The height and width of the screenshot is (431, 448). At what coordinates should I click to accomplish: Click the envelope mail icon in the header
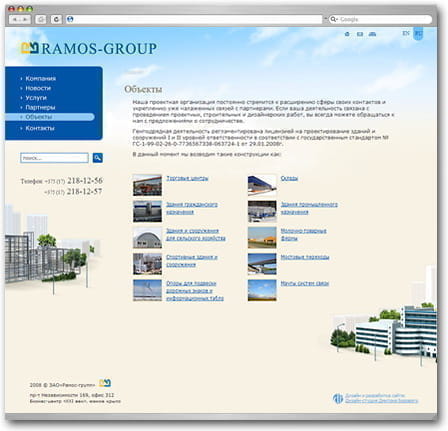pos(360,34)
